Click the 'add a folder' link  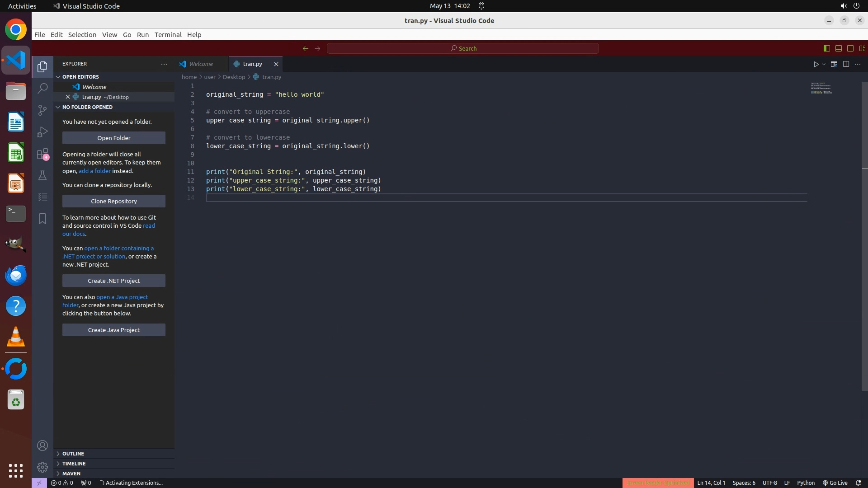click(94, 171)
